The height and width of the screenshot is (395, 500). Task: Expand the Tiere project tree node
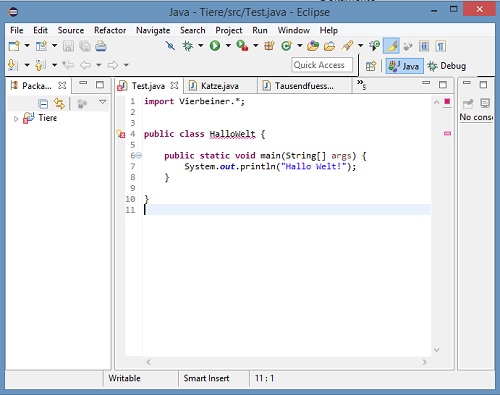click(x=16, y=119)
